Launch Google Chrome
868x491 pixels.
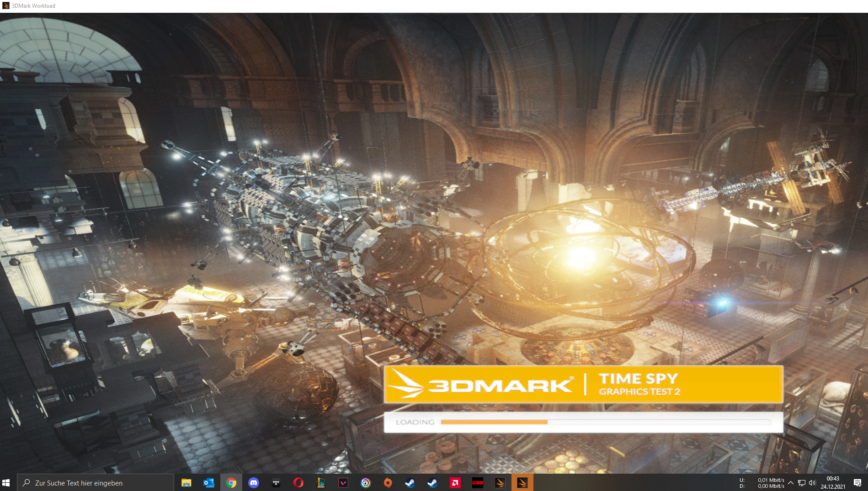[x=231, y=482]
